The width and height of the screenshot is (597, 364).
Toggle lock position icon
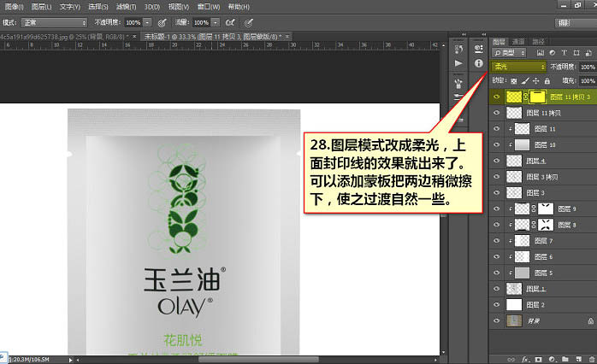coord(535,80)
